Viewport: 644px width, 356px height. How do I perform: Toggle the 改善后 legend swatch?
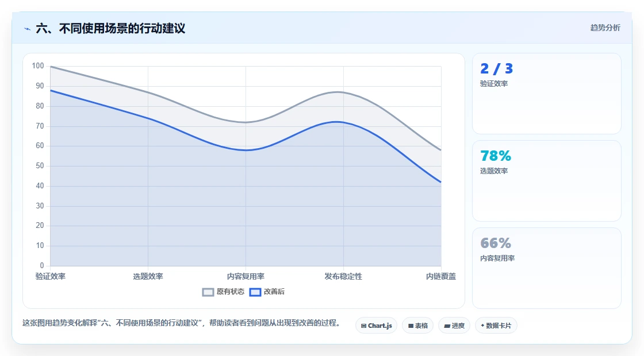tap(255, 292)
